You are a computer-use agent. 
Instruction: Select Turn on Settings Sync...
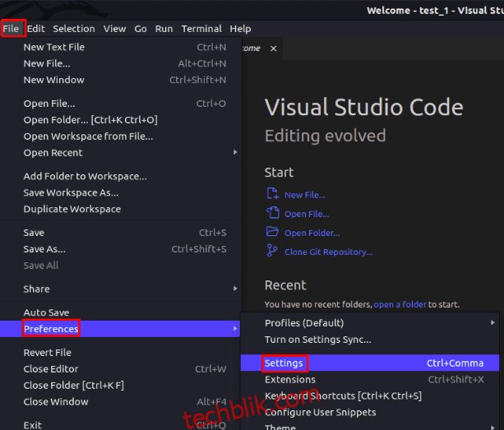pos(370,340)
